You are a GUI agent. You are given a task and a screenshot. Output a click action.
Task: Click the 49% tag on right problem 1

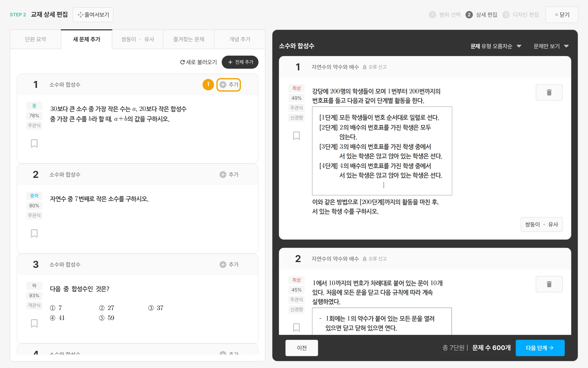(296, 98)
